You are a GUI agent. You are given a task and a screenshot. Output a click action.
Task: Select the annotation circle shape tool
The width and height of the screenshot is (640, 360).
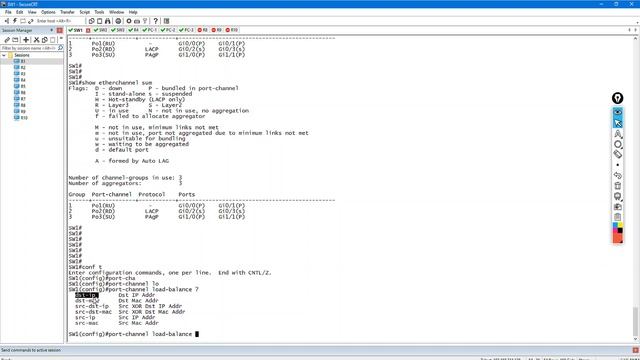tap(618, 144)
